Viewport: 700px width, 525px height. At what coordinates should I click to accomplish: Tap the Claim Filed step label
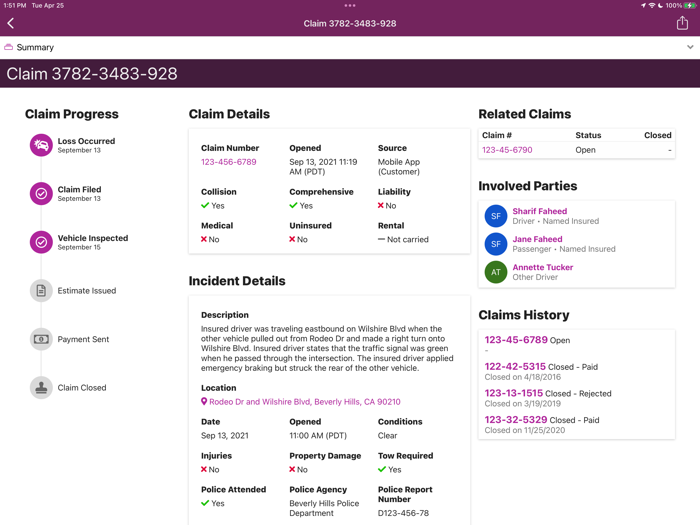(x=79, y=189)
